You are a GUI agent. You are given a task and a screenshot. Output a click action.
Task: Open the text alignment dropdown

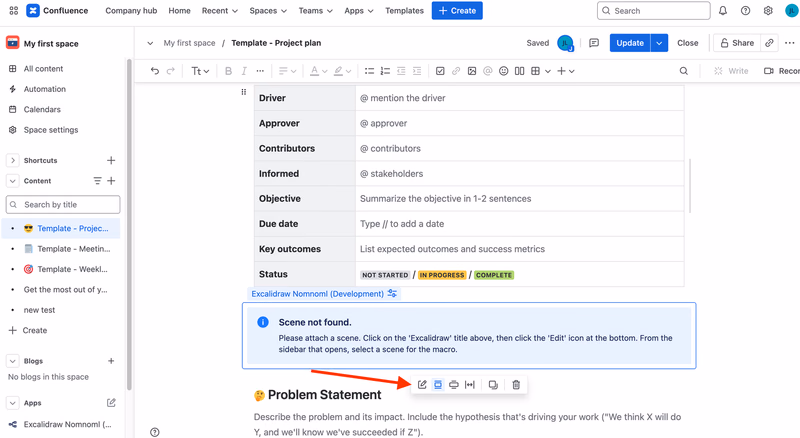tap(288, 71)
